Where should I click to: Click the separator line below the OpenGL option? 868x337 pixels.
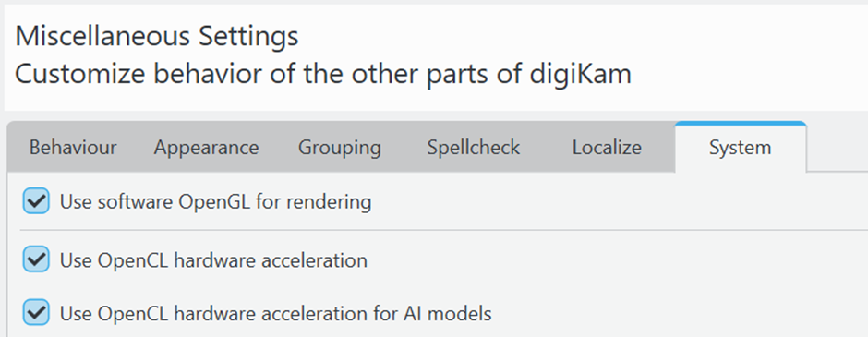click(x=444, y=230)
